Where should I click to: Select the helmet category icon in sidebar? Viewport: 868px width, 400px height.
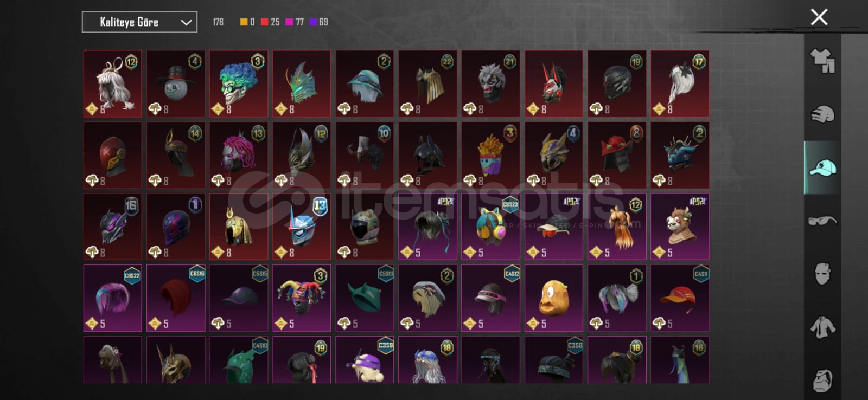coord(822,114)
